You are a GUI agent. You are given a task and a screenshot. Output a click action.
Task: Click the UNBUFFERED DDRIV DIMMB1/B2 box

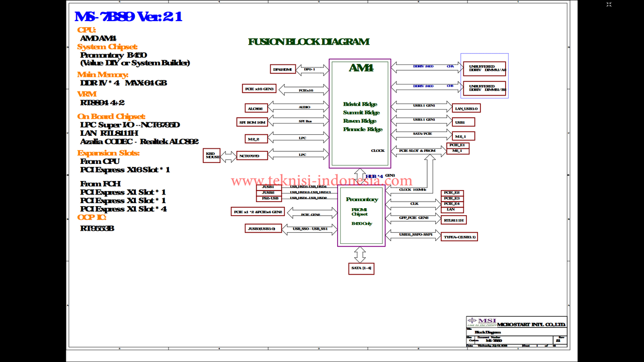pyautogui.click(x=484, y=88)
